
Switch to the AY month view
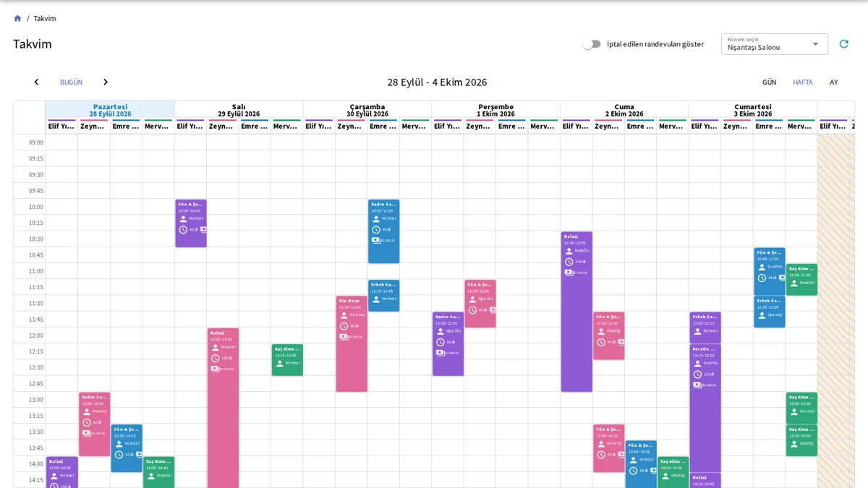coord(834,82)
